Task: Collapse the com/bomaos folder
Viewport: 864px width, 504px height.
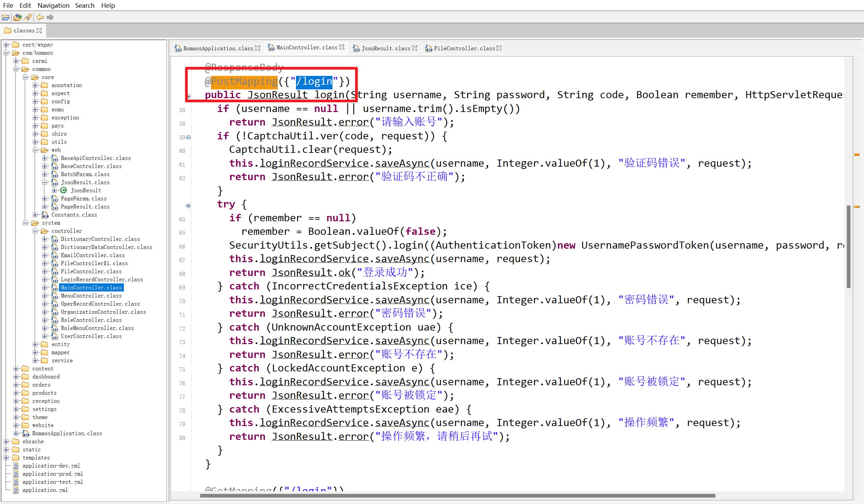Action: tap(6, 53)
